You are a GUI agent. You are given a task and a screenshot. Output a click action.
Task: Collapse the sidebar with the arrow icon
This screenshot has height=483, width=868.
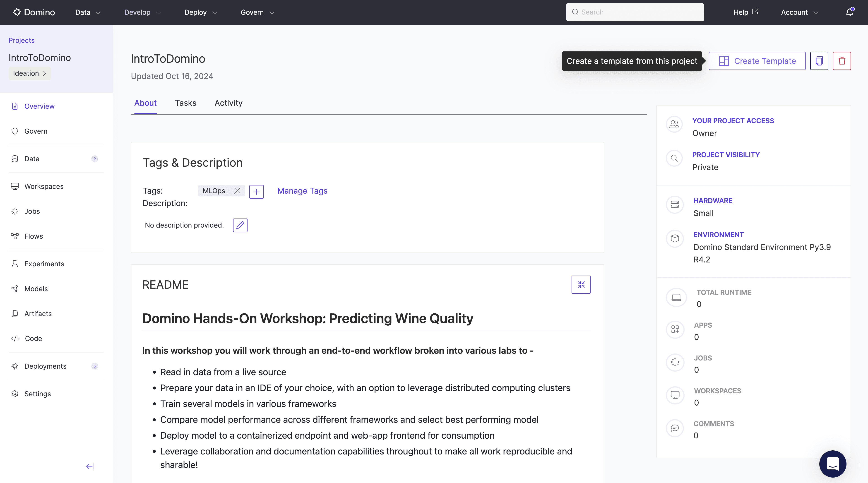(90, 466)
